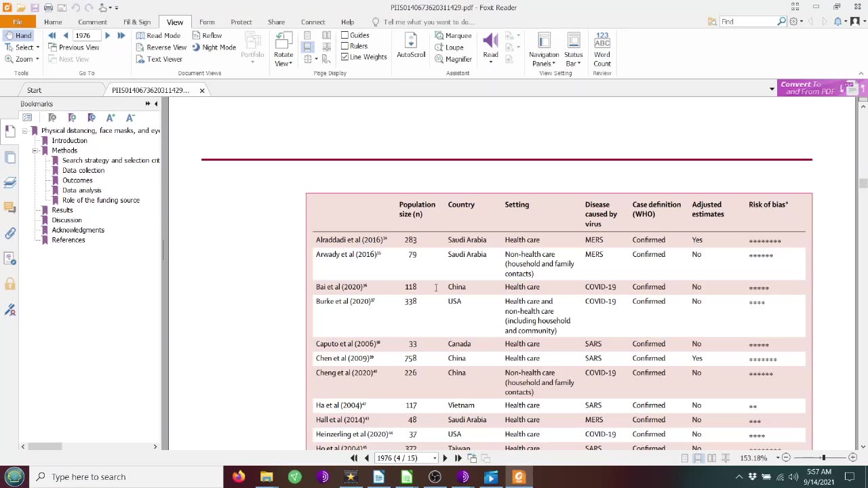Collapse the Methods bookmark node

(35, 150)
